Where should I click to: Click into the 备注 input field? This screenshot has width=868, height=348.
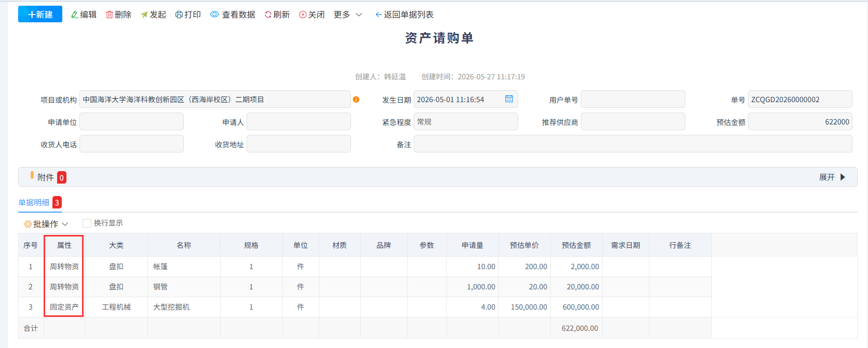[633, 144]
